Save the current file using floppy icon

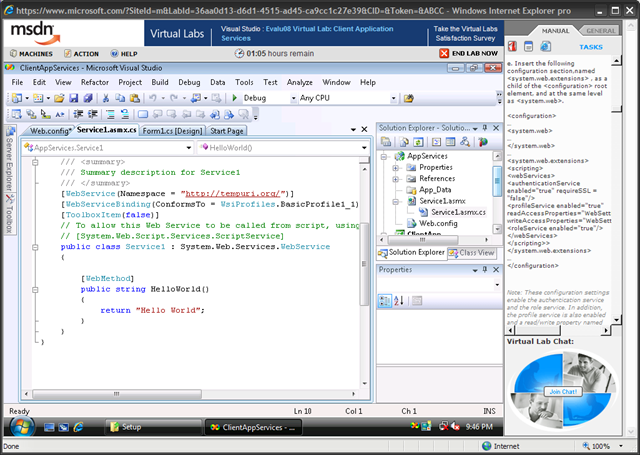pos(73,98)
